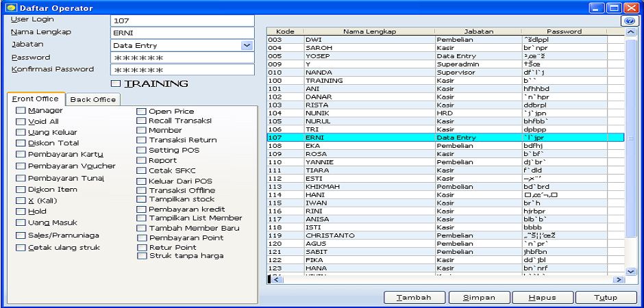The width and height of the screenshot is (644, 308).
Task: Select the HANA row
Action: [445, 268]
